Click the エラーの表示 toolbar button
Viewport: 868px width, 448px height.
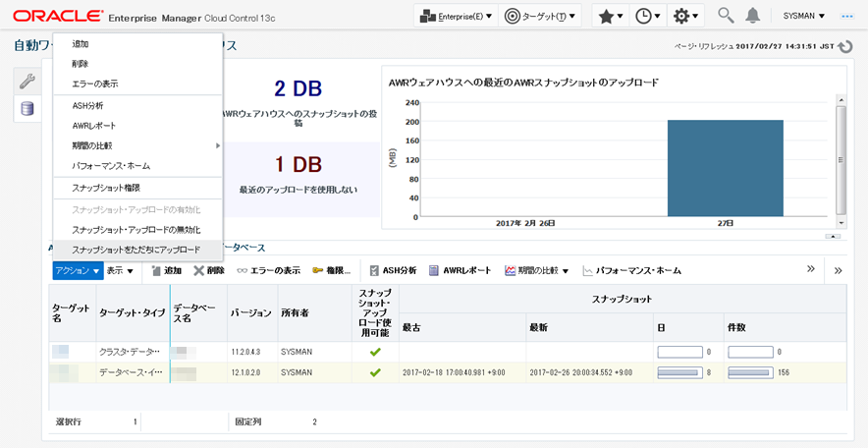point(268,271)
